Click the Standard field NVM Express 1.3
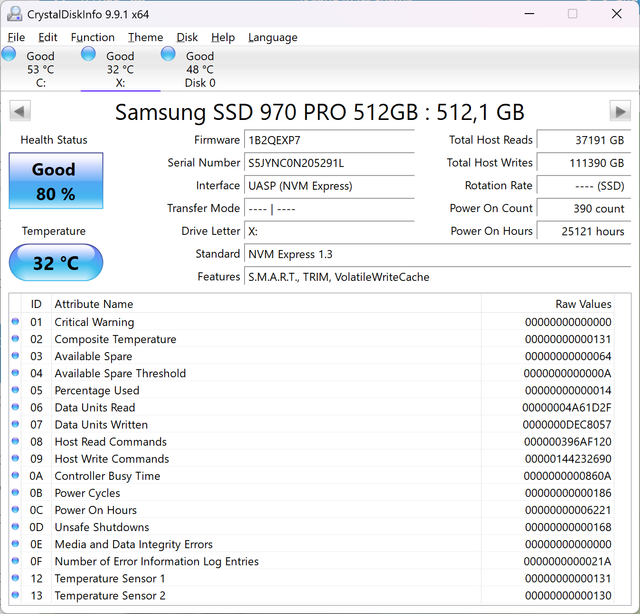Viewport: 640px width, 614px height. coord(438,254)
